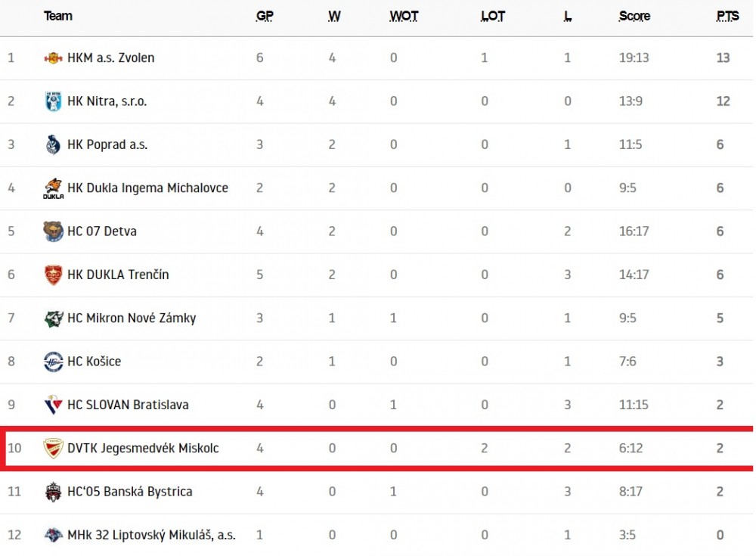Click the LOT column header
Screen dimensions: 756x556
tap(492, 17)
